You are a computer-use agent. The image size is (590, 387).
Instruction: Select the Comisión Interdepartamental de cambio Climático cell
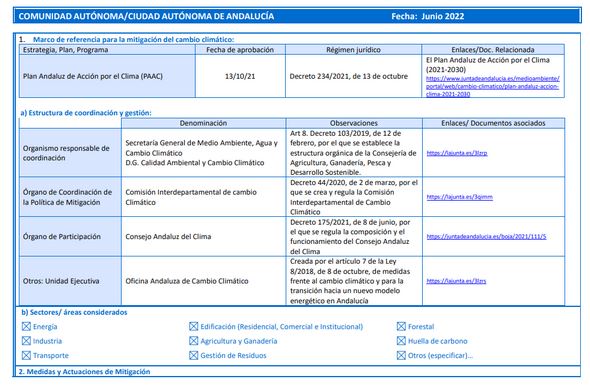[203, 197]
